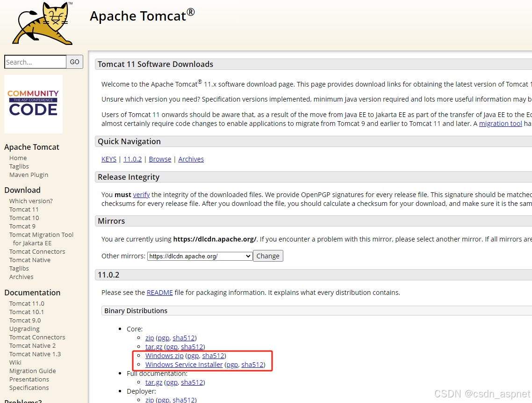Select Tomcat 9 under Download

[x=22, y=226]
